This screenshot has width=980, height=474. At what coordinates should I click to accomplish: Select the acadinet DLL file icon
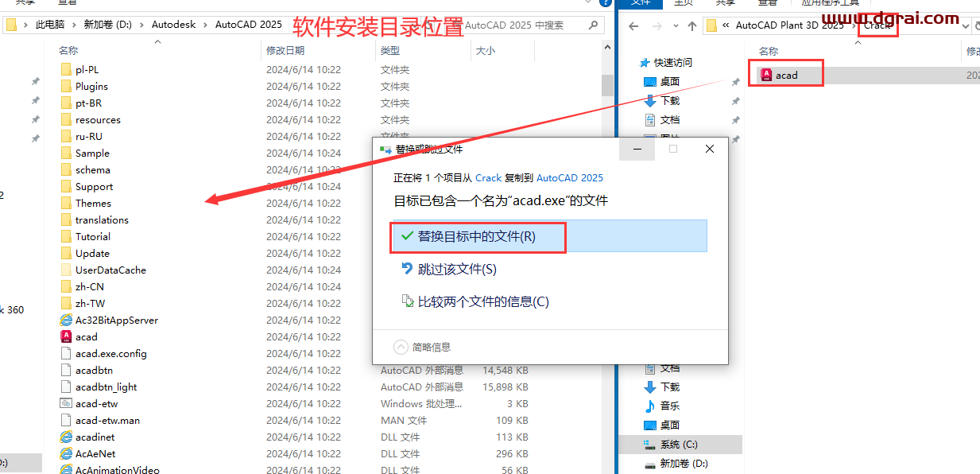[66, 437]
